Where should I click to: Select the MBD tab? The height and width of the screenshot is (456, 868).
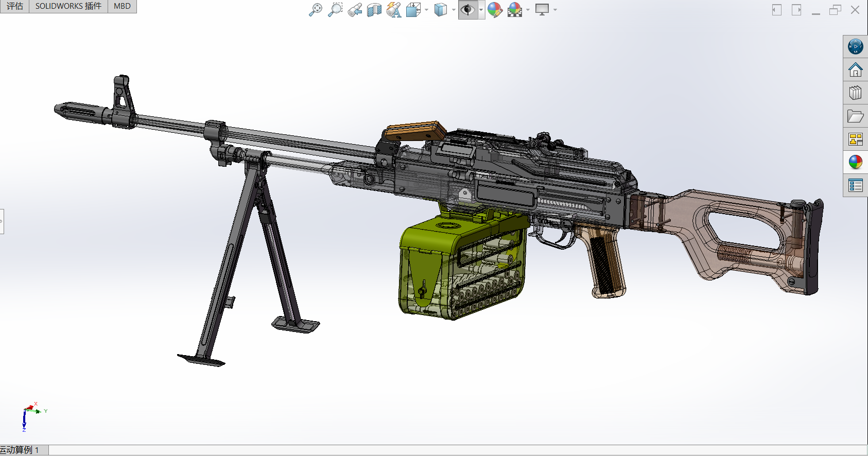tap(122, 6)
